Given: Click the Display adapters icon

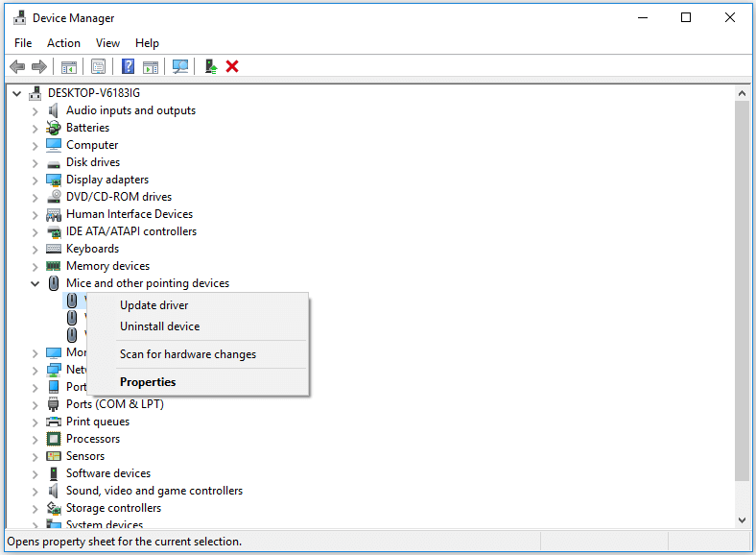Looking at the screenshot, I should 54,180.
